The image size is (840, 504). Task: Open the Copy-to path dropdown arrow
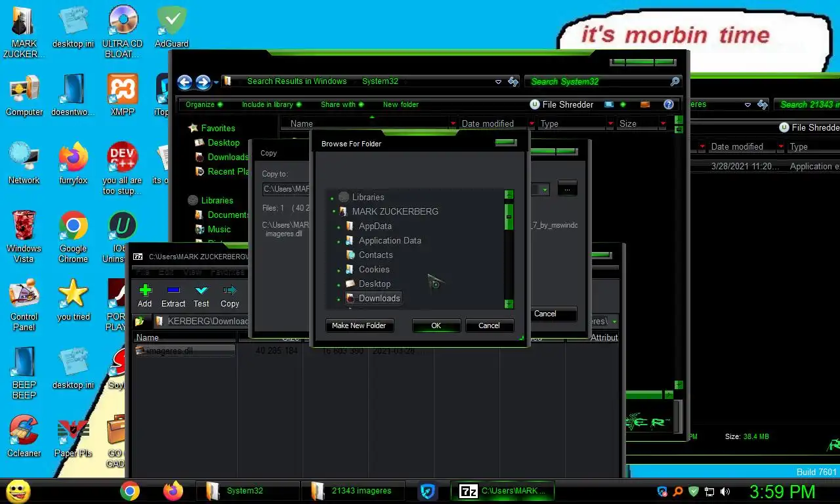[545, 190]
